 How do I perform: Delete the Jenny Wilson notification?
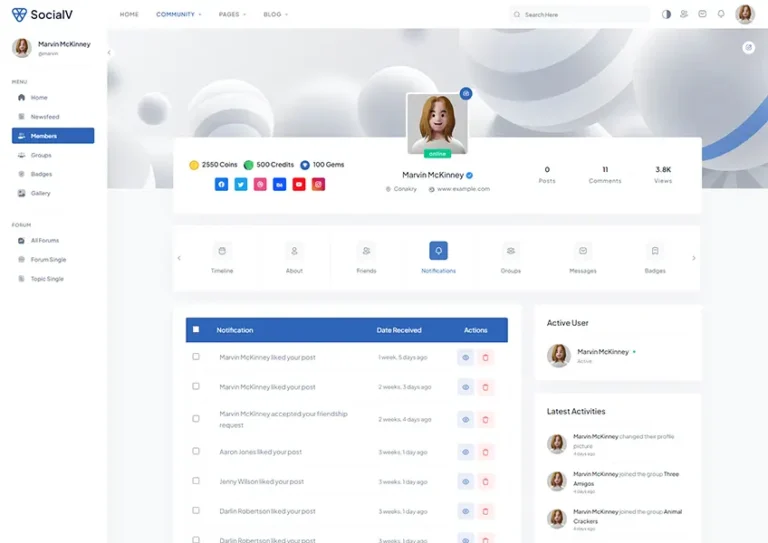point(485,482)
